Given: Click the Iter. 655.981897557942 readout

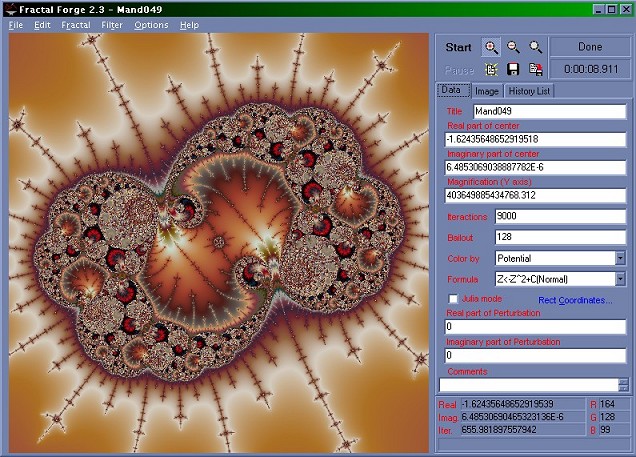Looking at the screenshot, I should (522, 429).
